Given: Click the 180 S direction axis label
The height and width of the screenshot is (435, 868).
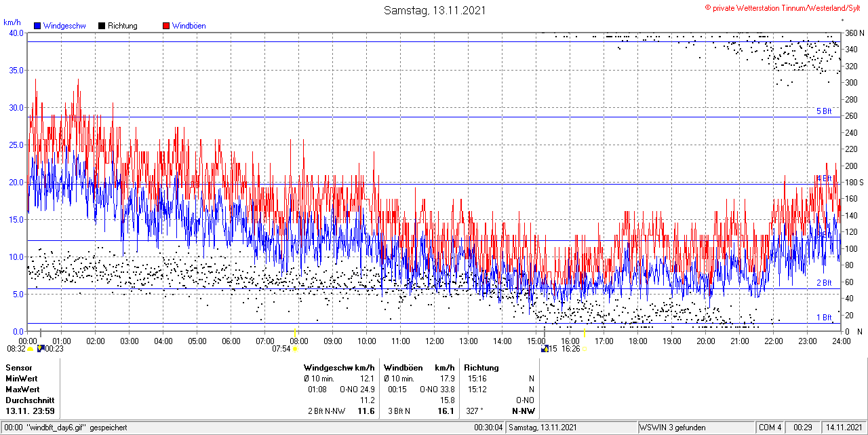Looking at the screenshot, I should [x=854, y=183].
